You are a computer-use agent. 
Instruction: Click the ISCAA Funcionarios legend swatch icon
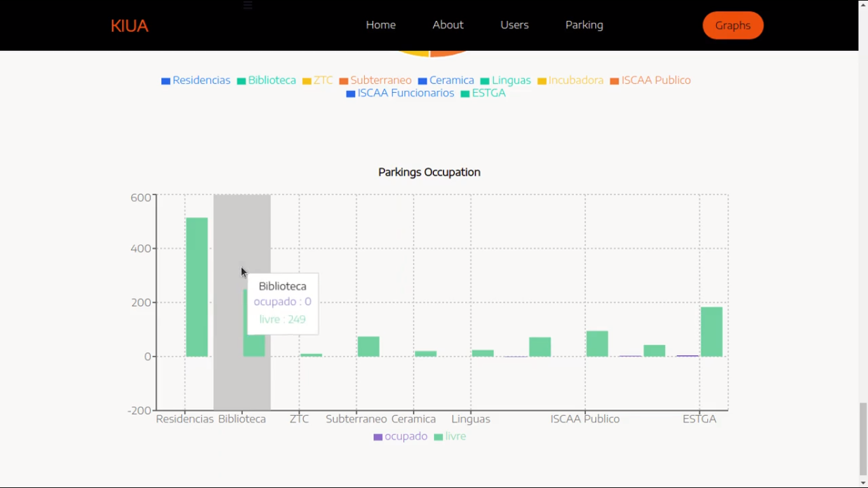click(x=351, y=94)
